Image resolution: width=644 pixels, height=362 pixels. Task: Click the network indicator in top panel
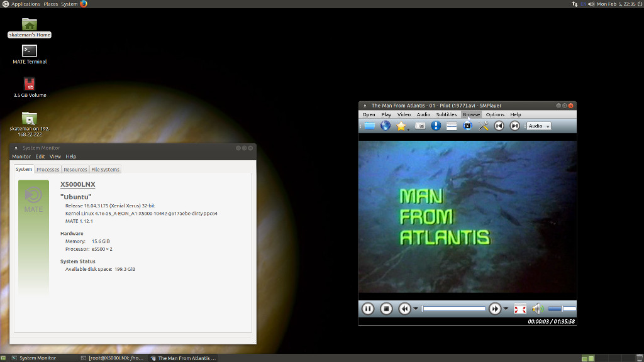pos(575,4)
